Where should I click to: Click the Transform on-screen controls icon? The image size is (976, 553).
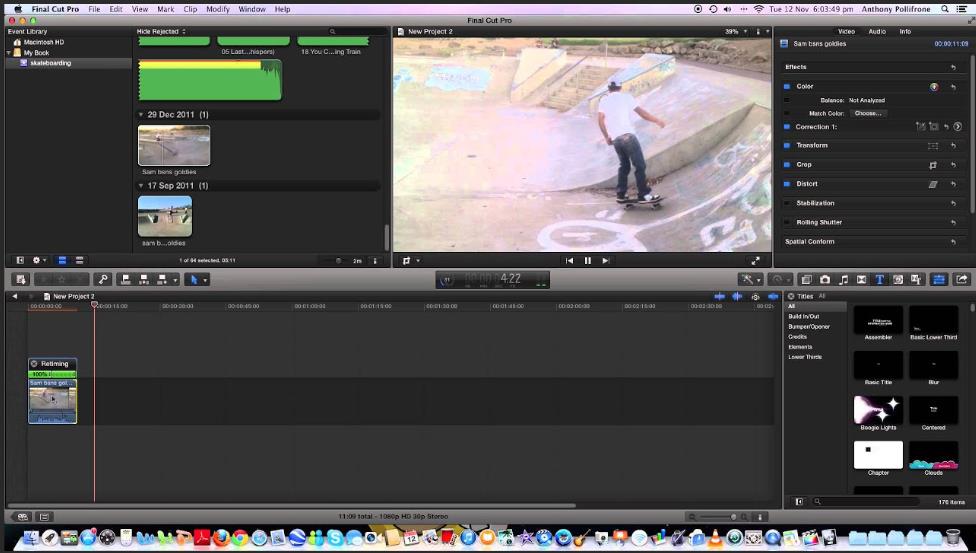click(x=933, y=146)
